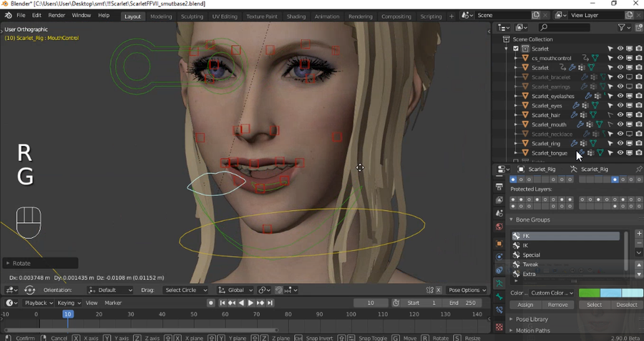The width and height of the screenshot is (644, 341).
Task: Open the Physics properties tab icon
Action: 499,257
